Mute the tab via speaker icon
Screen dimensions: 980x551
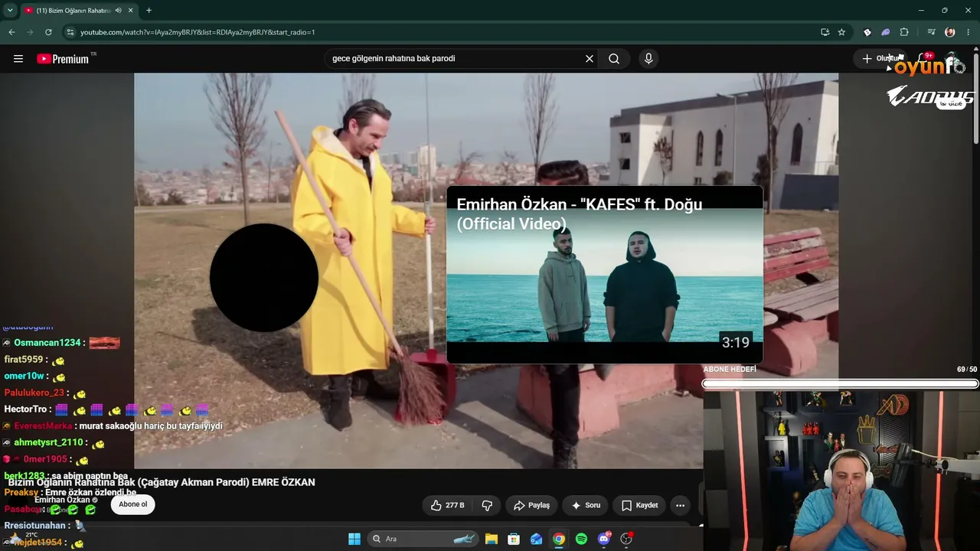(118, 11)
